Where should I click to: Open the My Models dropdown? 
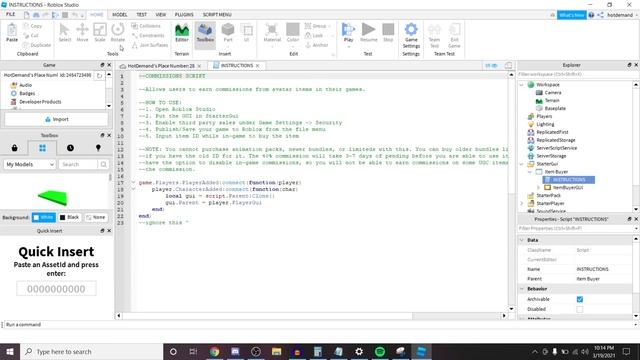point(30,164)
